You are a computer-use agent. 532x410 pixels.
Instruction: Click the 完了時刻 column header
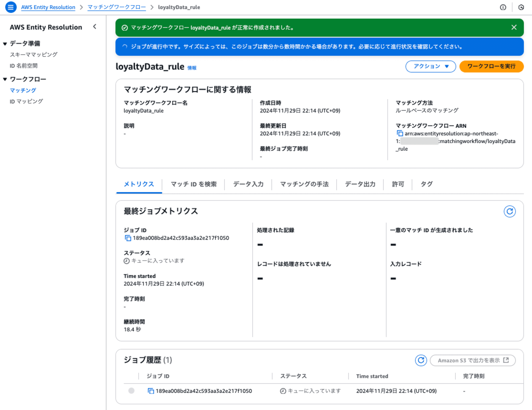tap(473, 376)
